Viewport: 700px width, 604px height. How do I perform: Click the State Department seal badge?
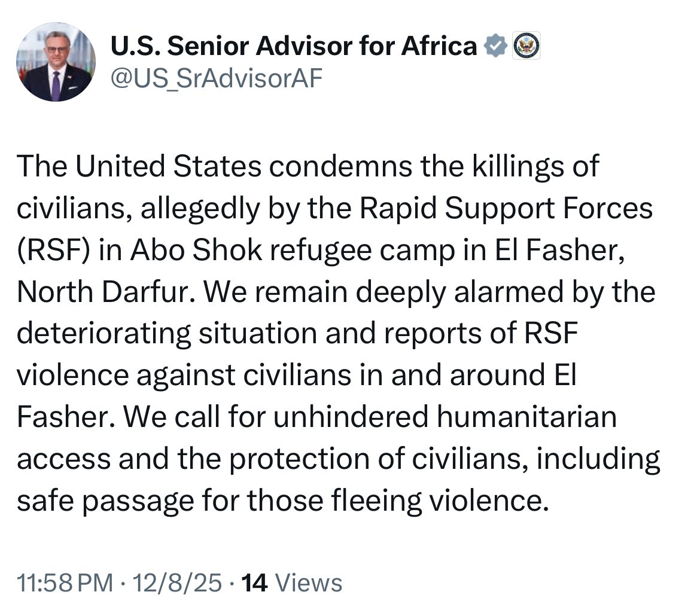527,47
